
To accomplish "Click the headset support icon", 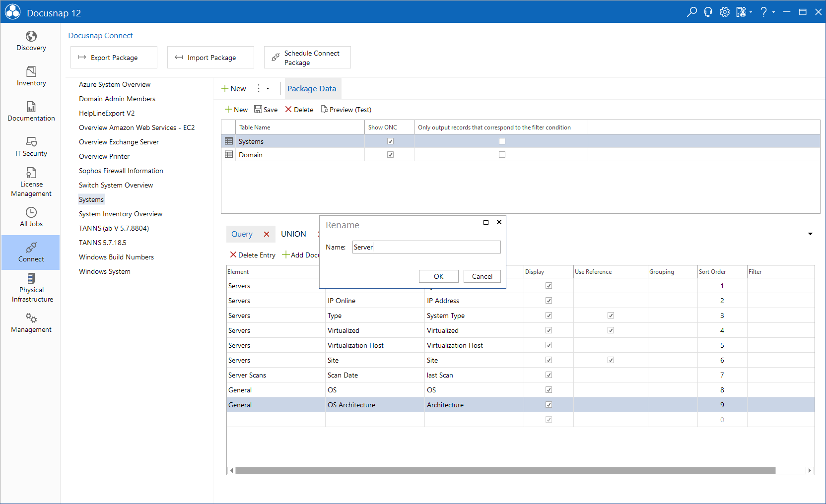I will coord(708,12).
